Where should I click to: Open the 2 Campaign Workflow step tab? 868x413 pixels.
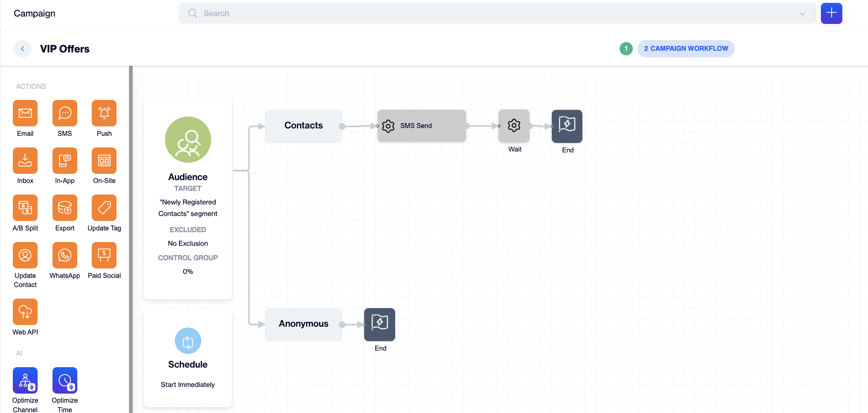coord(686,49)
